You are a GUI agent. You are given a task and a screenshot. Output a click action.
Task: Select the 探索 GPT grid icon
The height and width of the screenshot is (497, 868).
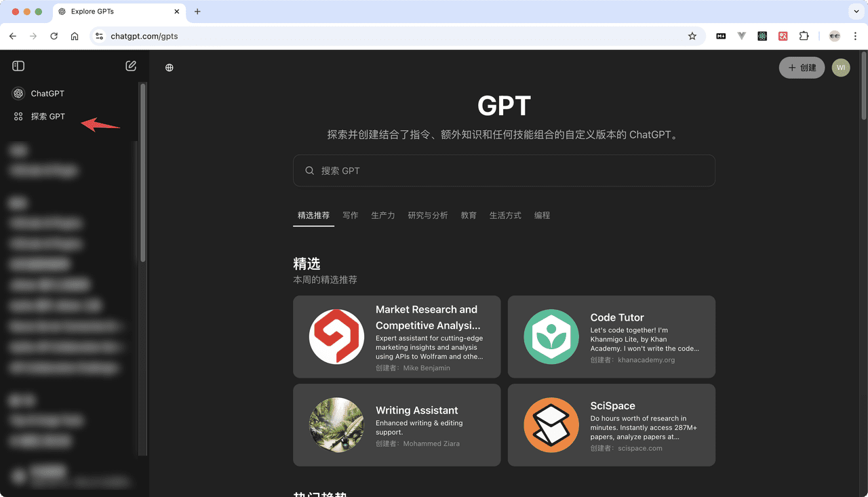click(18, 116)
